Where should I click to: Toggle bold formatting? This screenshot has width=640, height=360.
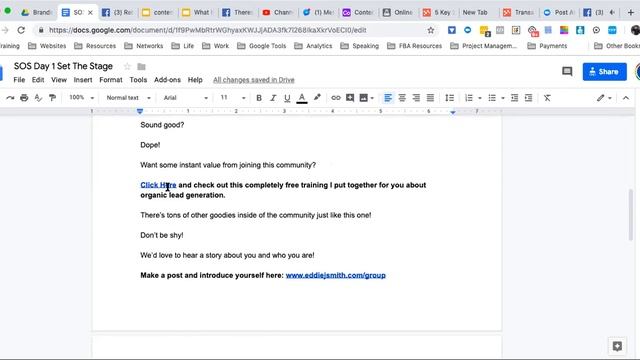(x=259, y=98)
